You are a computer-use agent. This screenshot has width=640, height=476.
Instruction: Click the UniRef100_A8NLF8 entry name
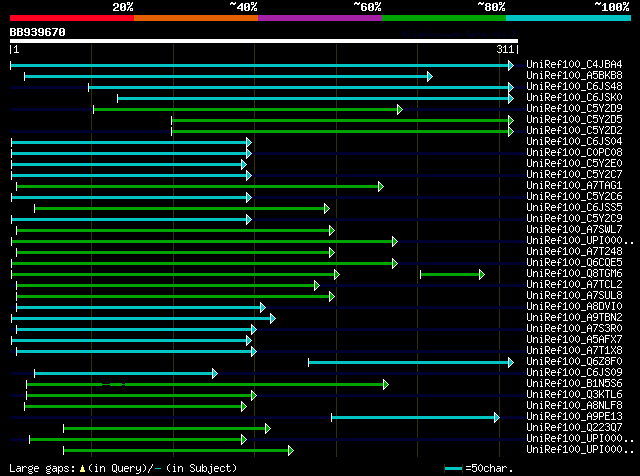click(574, 406)
